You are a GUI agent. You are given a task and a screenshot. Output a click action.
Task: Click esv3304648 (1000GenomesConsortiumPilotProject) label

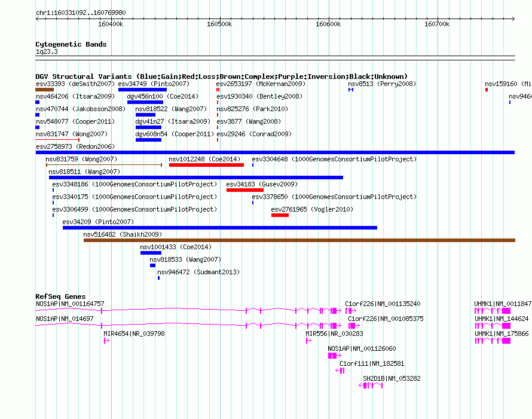(x=334, y=159)
